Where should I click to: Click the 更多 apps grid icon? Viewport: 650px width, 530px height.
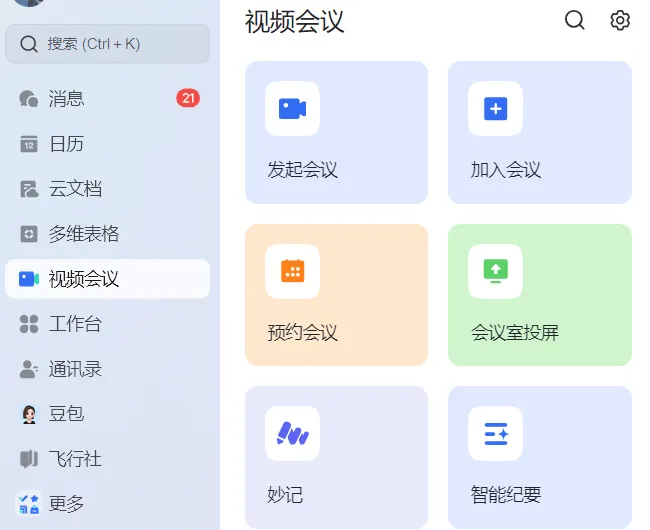(29, 504)
